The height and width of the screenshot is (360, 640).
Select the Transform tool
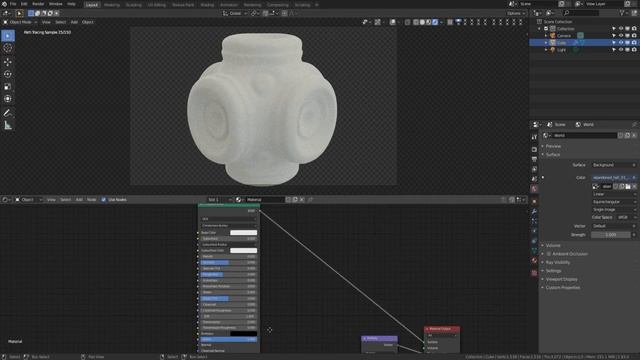(8, 99)
